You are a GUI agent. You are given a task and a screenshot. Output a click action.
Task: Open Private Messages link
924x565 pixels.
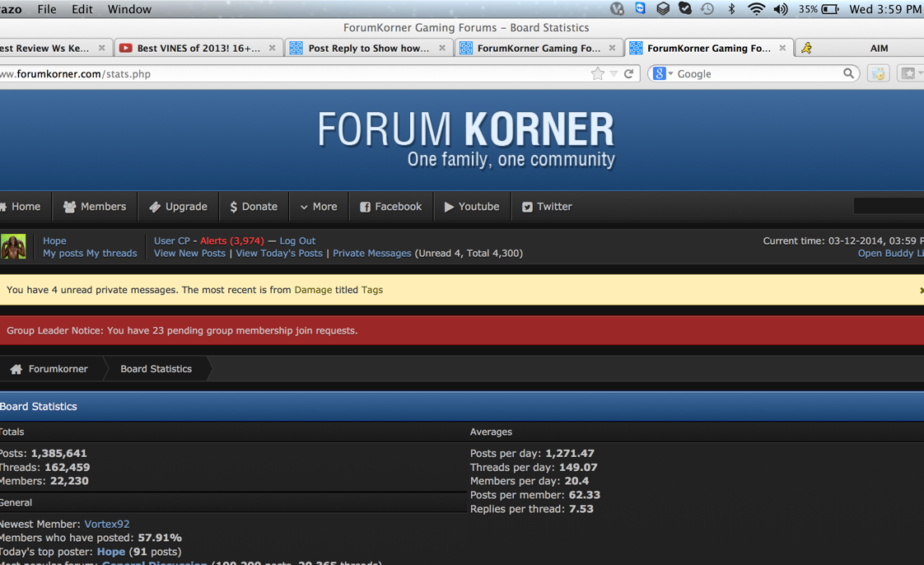372,254
